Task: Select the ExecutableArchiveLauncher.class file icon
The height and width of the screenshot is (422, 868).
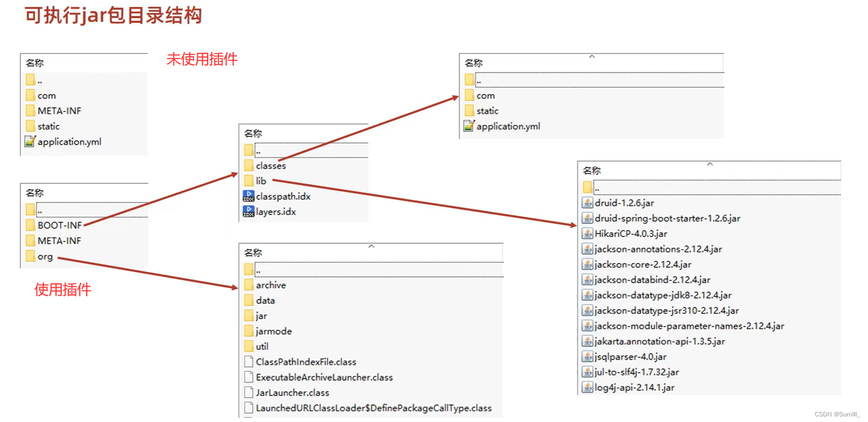Action: pyautogui.click(x=249, y=377)
